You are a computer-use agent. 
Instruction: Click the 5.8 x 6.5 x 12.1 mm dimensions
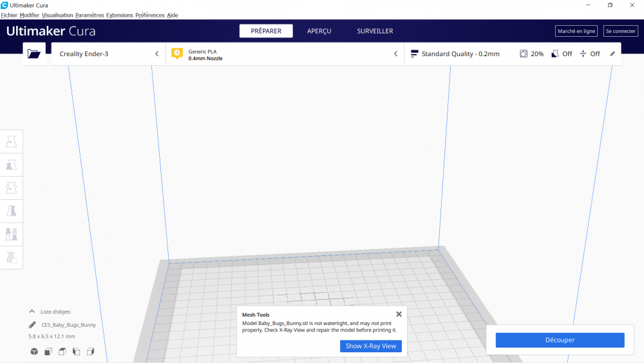click(x=52, y=337)
